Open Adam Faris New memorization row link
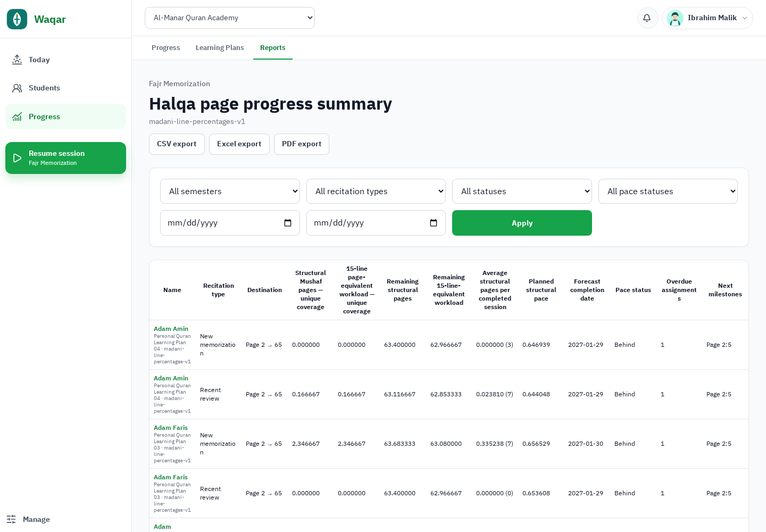The image size is (766, 532). coord(171,428)
